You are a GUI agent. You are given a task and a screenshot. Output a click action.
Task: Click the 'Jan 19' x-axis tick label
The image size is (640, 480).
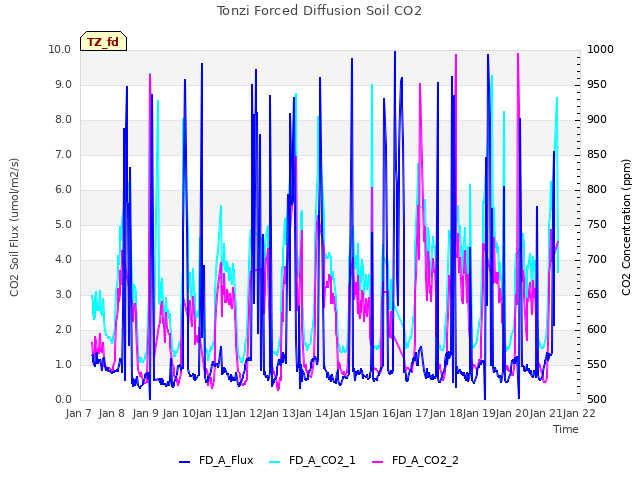pos(479,413)
